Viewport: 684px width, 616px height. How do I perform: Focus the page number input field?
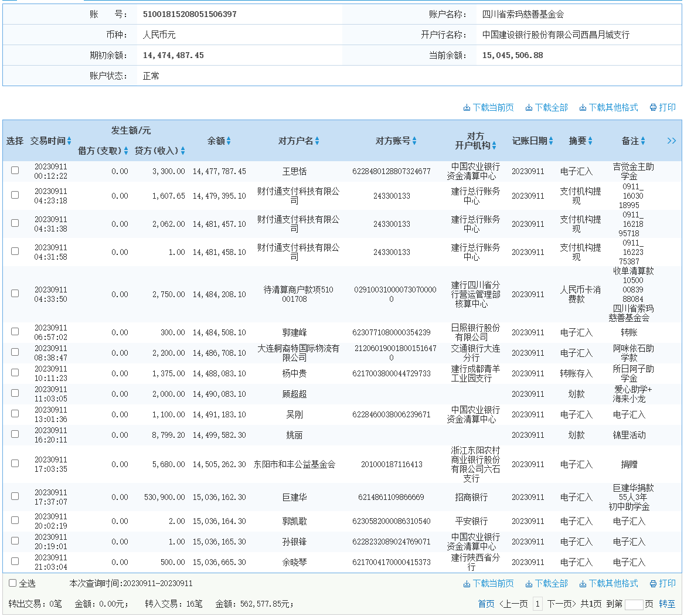634,604
